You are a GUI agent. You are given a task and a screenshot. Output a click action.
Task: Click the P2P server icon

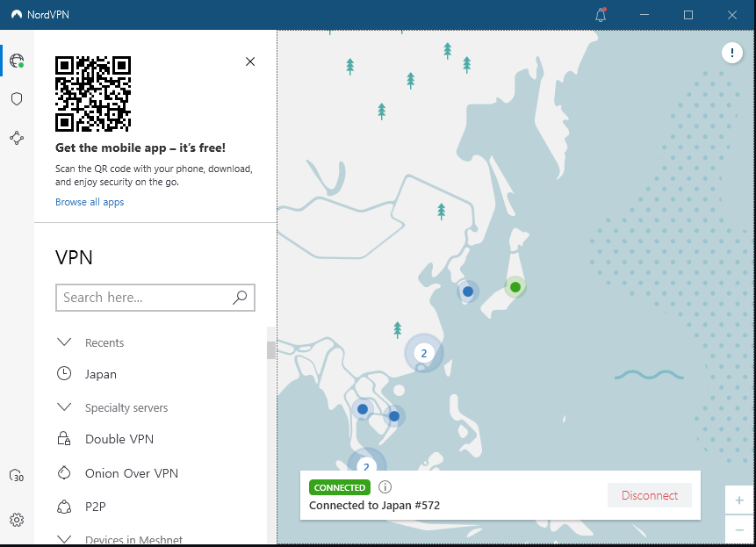[x=64, y=507]
